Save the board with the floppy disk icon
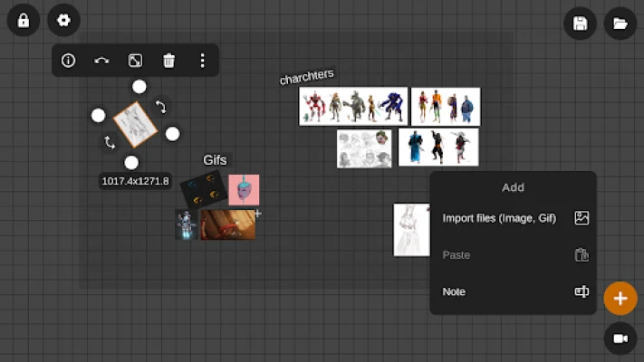 point(580,24)
